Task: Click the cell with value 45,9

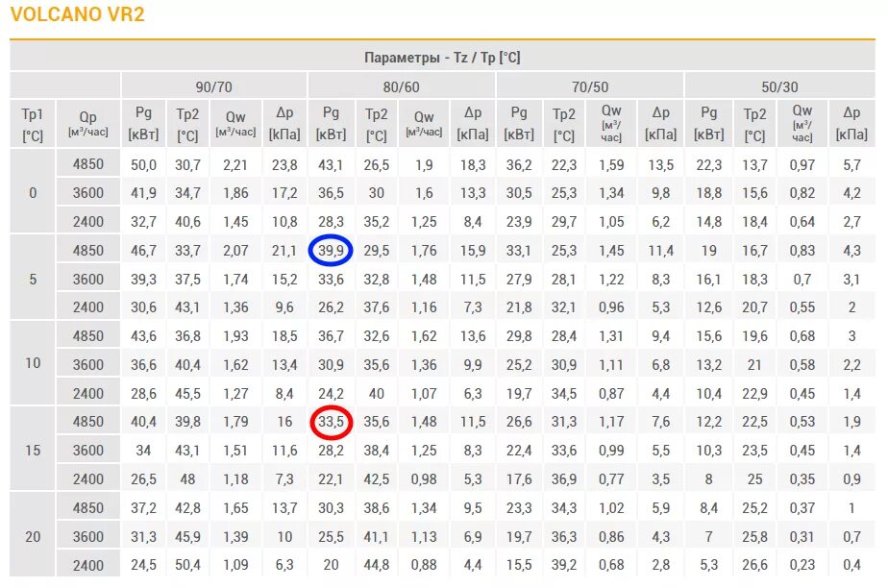Action: (187, 536)
